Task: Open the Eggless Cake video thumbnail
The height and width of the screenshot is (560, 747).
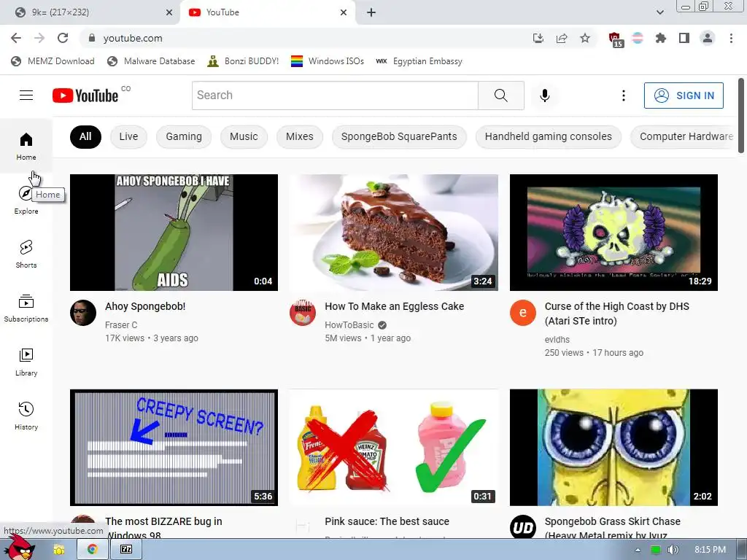Action: coord(394,233)
